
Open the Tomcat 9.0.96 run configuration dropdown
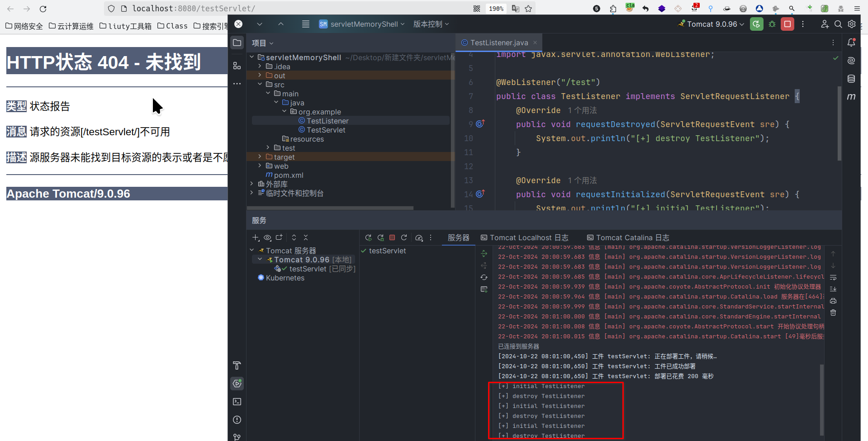(x=711, y=24)
